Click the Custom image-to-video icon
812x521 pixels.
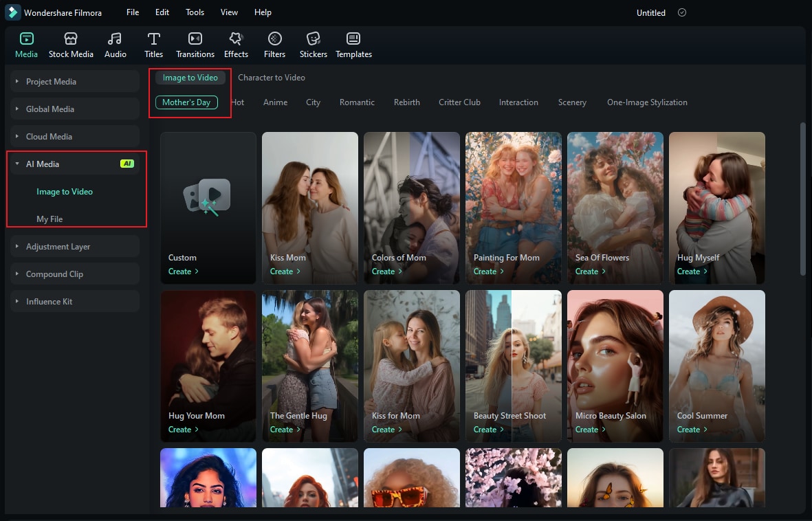coord(208,197)
